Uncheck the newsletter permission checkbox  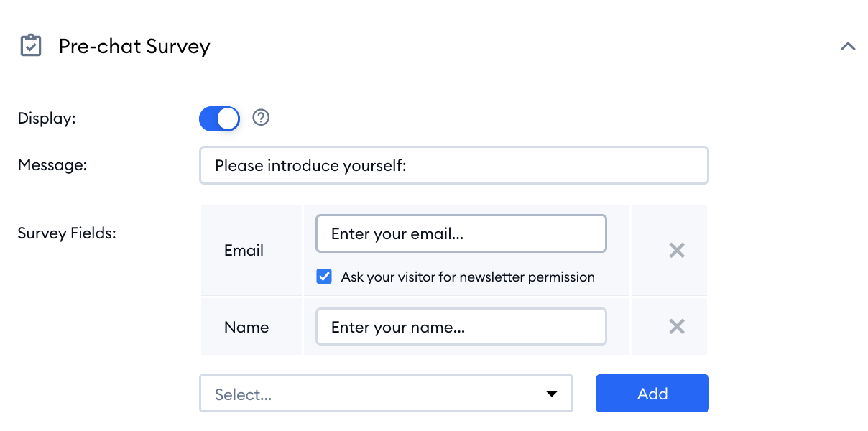click(324, 277)
